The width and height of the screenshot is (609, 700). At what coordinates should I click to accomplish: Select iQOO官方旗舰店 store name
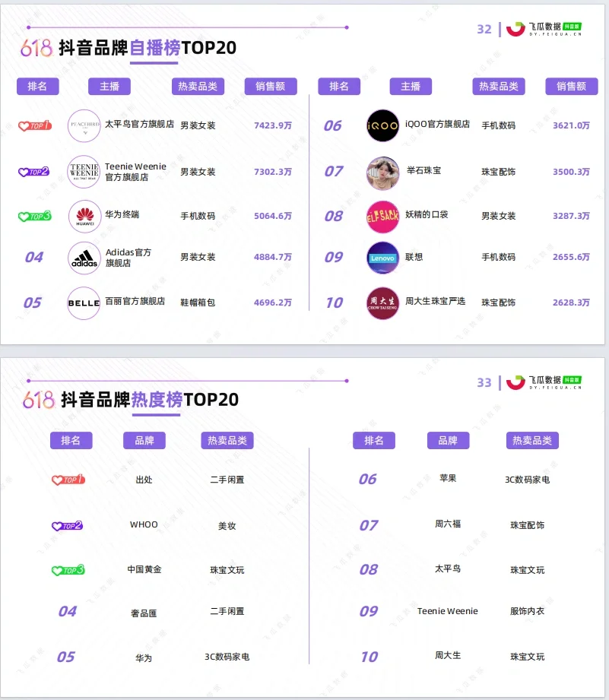coord(437,124)
